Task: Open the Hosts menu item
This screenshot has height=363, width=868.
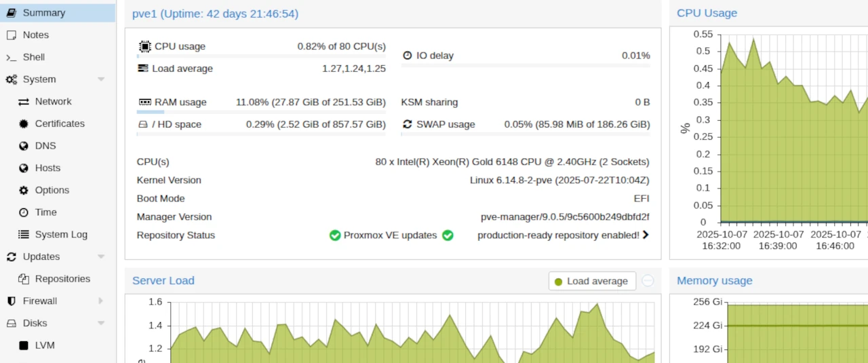Action: tap(47, 168)
